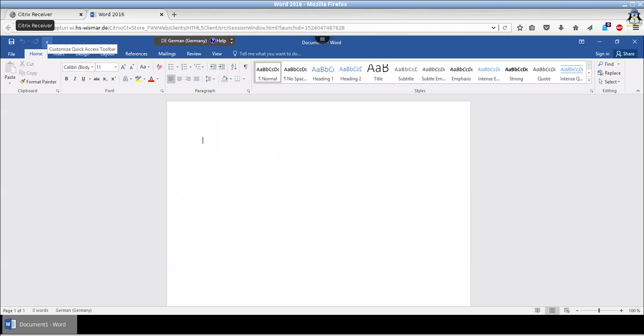Screen dimensions: 644x336
Task: Collapse the ribbon with the chevron
Action: tap(638, 91)
